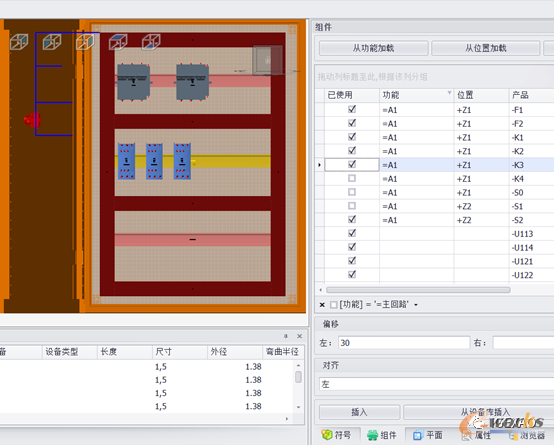Screen dimensions: 554x445
Task: Click the 设备类型 column header
Action: (70, 352)
